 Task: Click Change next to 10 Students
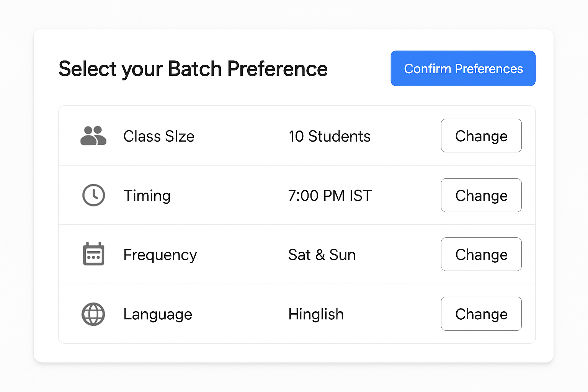(x=481, y=136)
